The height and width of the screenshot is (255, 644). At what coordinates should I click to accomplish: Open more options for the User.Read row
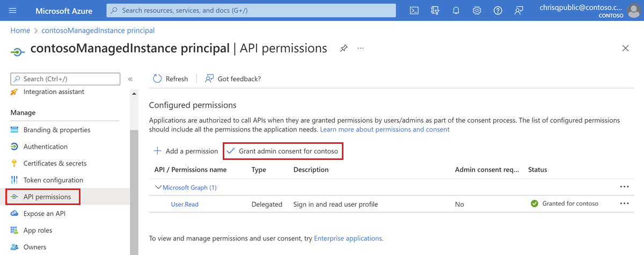(x=624, y=203)
